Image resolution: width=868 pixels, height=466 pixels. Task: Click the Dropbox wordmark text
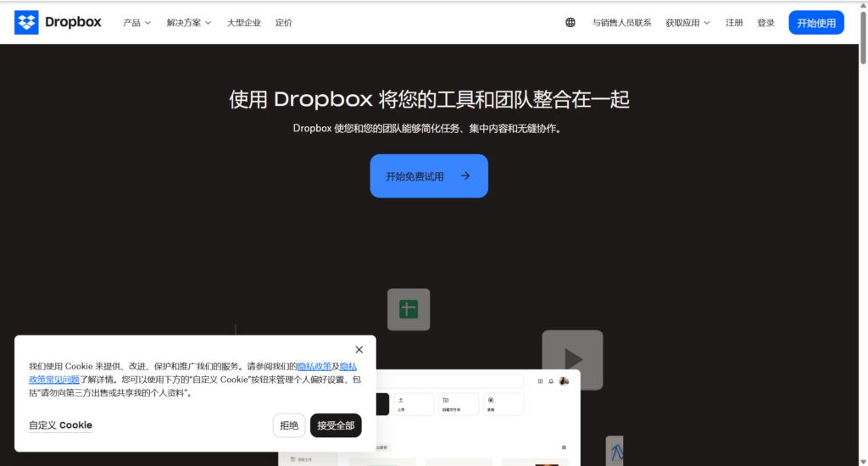pyautogui.click(x=73, y=22)
